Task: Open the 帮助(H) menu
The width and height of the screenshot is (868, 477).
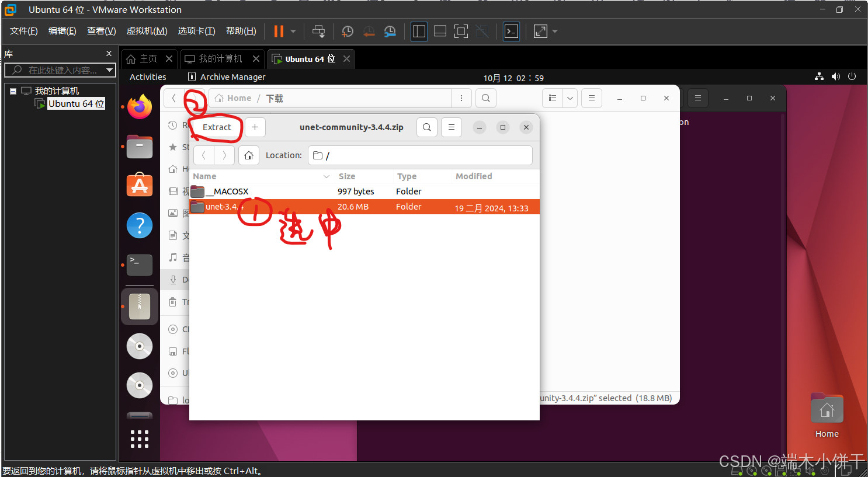Action: (x=241, y=31)
